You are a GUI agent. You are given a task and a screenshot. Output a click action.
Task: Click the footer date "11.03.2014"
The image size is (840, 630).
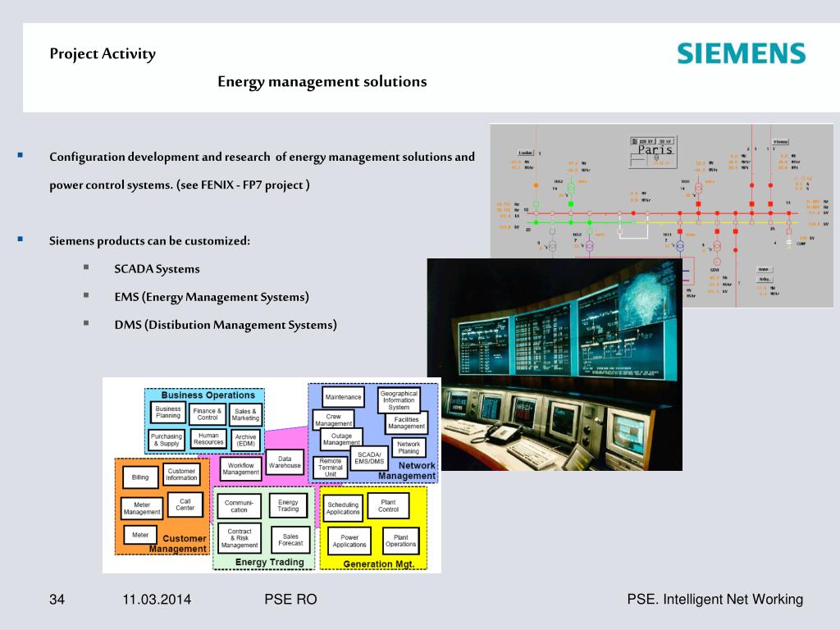point(157,600)
